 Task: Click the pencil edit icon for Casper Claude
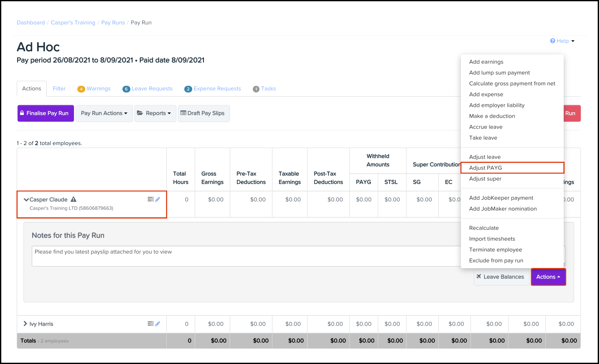(x=158, y=199)
